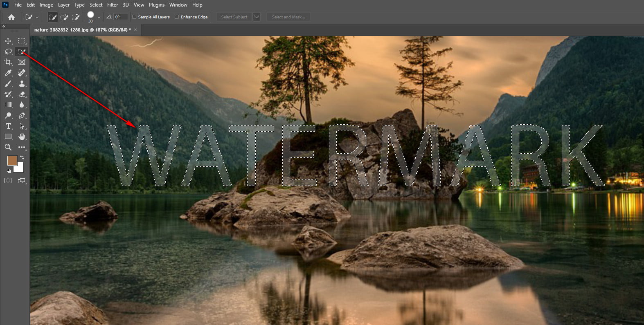
Task: Select the Gradient tool
Action: (x=8, y=105)
